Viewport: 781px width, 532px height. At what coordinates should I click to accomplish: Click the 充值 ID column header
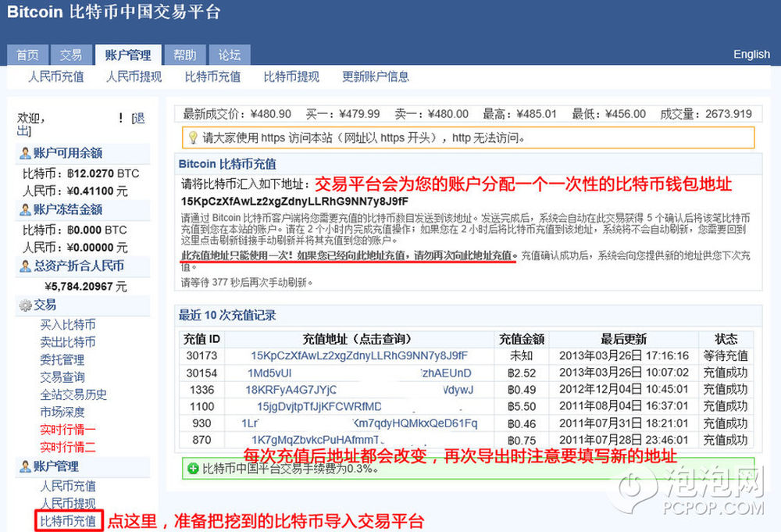201,339
